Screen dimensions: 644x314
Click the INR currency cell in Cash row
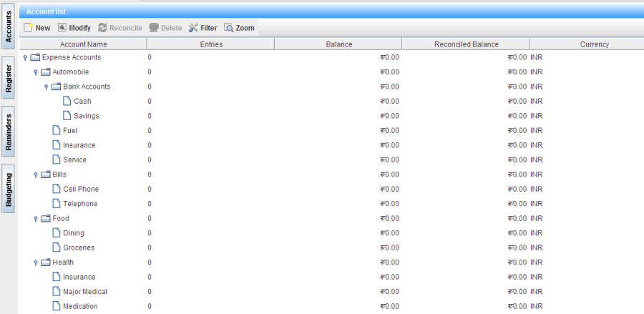tap(537, 101)
